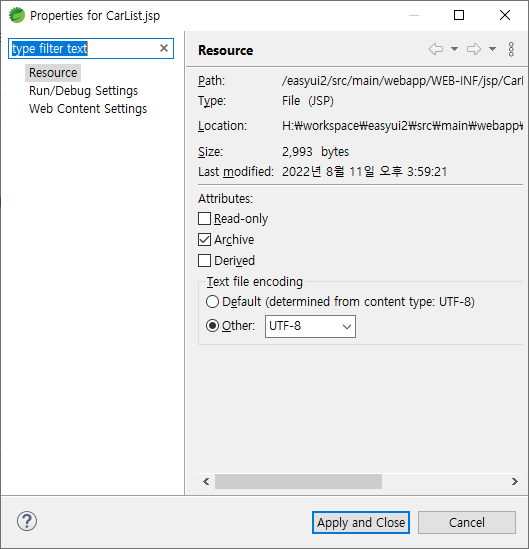Click the scrollbar left arrow
This screenshot has width=529, height=549.
(206, 481)
